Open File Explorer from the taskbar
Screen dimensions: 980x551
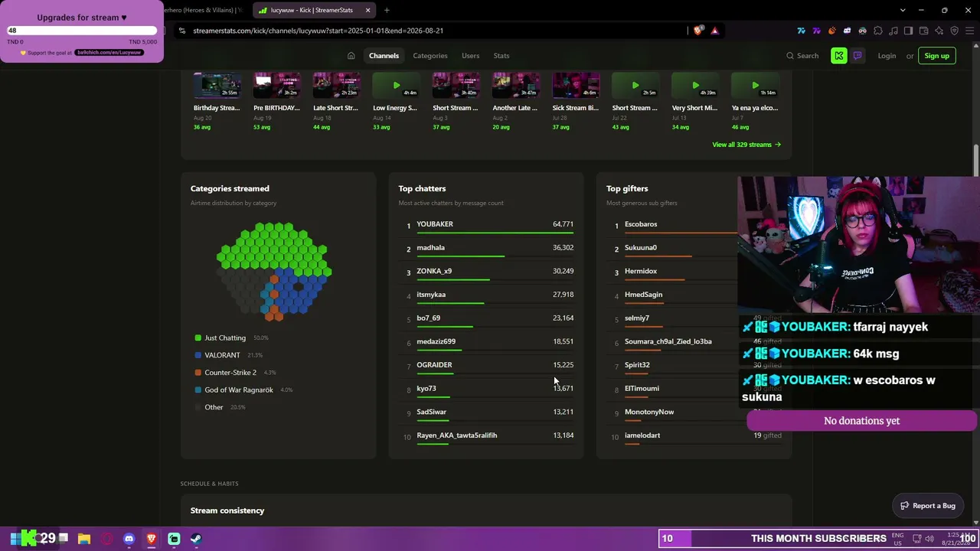point(84,539)
